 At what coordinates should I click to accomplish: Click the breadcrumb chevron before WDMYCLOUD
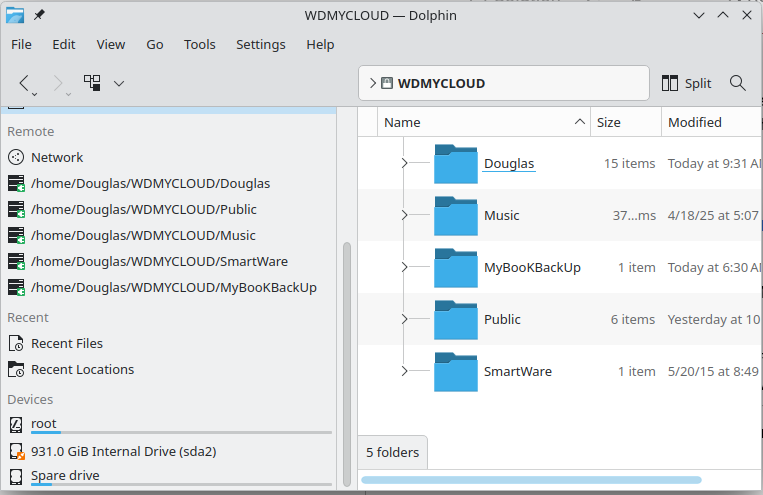(x=372, y=83)
